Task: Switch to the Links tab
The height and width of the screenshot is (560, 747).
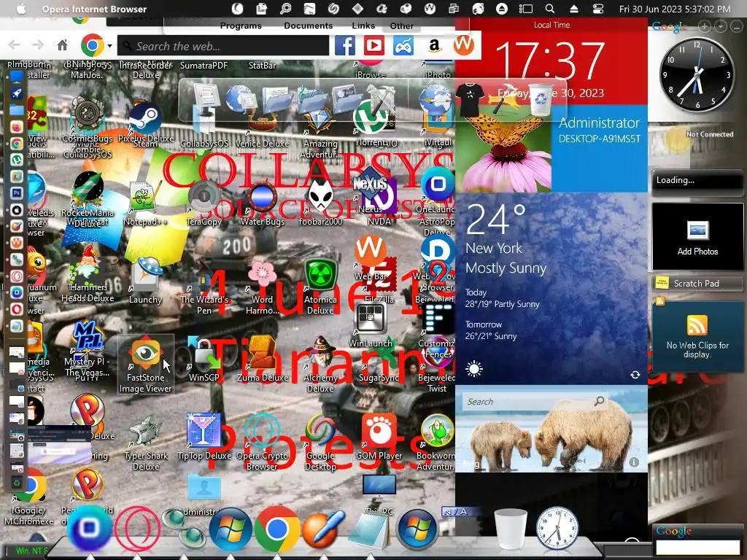Action: [x=363, y=26]
